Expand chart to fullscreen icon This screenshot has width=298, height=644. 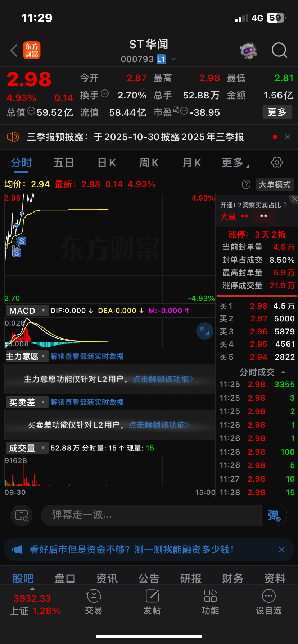(x=205, y=331)
